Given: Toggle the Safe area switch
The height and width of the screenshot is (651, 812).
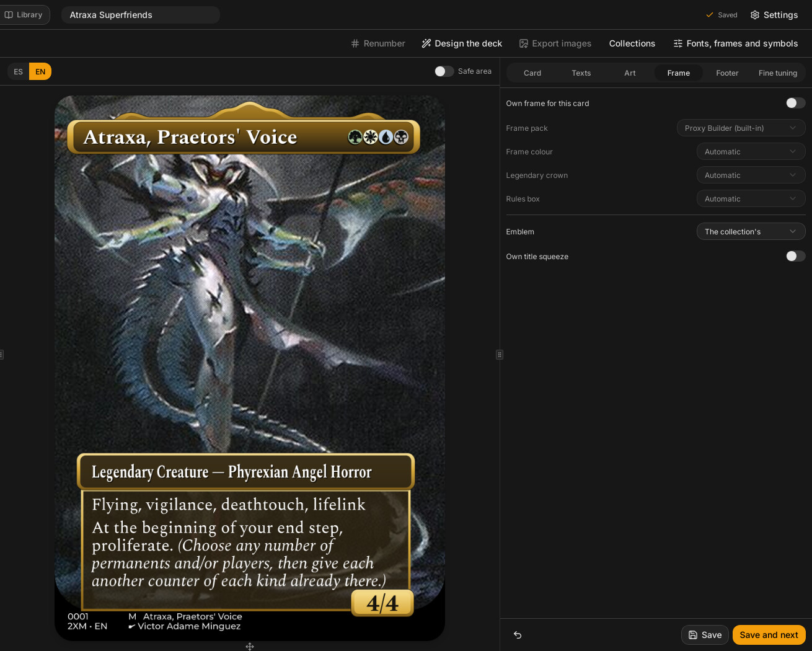Looking at the screenshot, I should tap(444, 71).
